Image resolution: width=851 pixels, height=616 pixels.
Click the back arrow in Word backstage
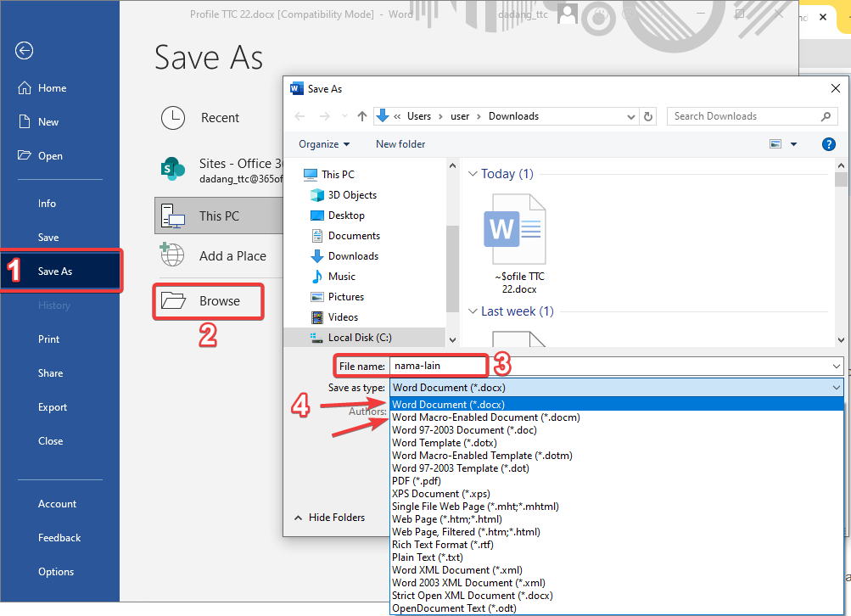[24, 51]
